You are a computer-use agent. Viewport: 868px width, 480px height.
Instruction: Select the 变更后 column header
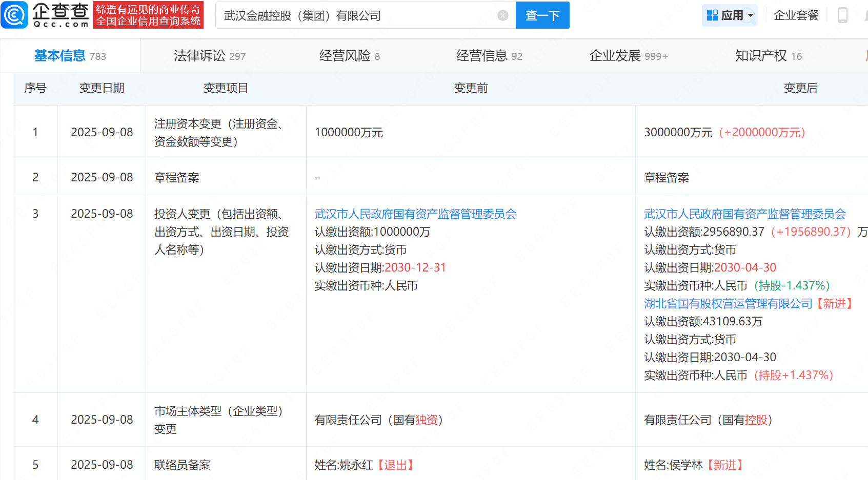coord(800,88)
